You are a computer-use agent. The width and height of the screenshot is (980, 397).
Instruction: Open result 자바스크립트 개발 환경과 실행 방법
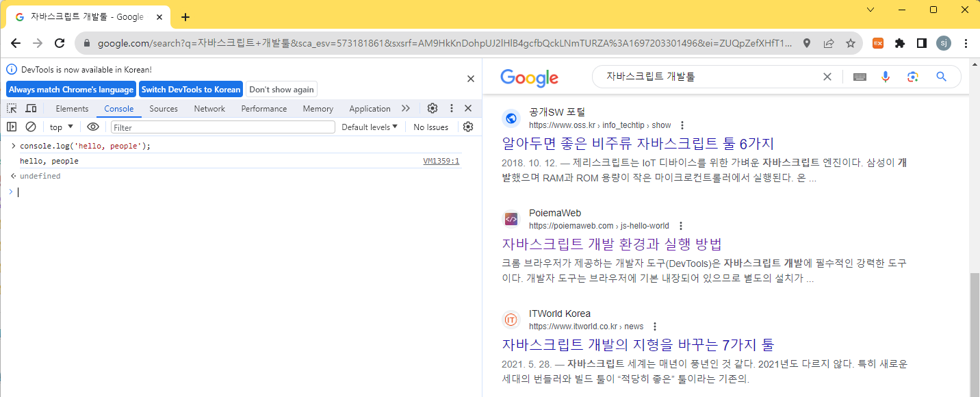tap(612, 244)
